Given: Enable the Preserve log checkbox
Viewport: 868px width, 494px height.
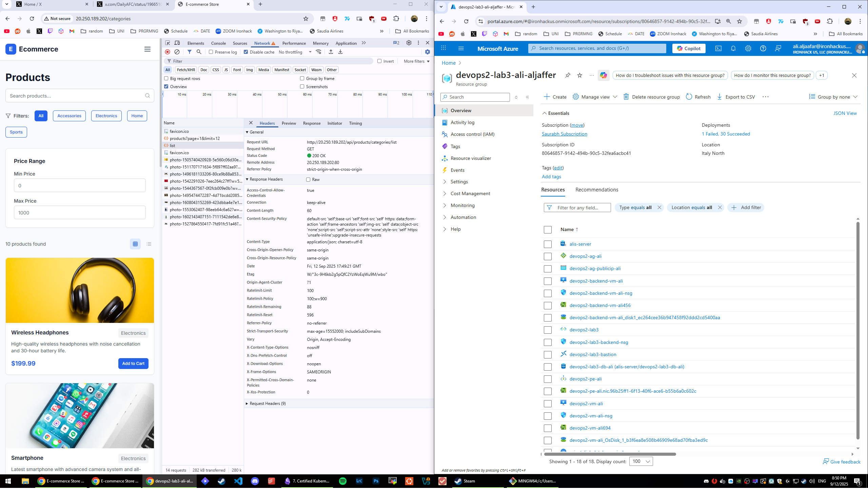Looking at the screenshot, I should 211,52.
